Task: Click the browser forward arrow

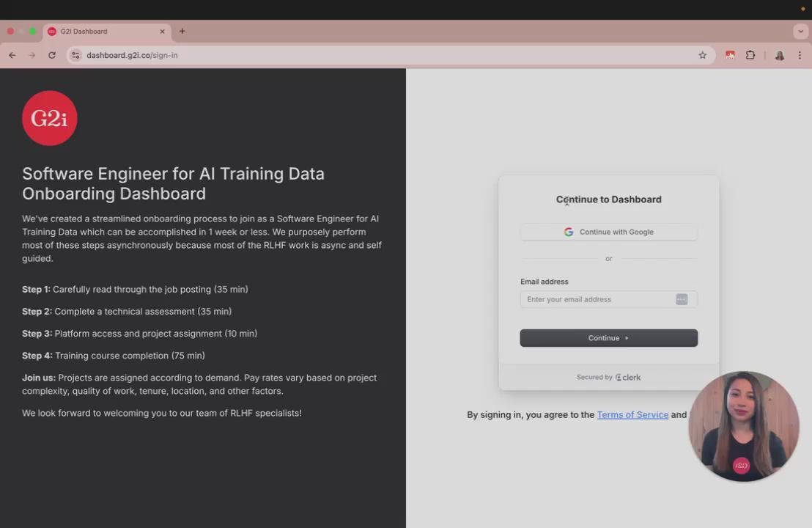Action: 32,55
